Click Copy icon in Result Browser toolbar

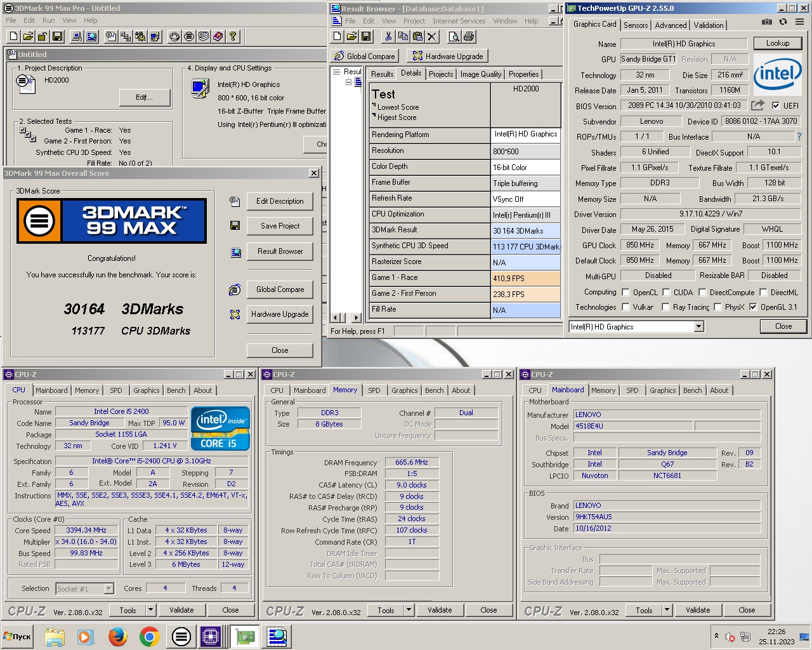coord(403,36)
